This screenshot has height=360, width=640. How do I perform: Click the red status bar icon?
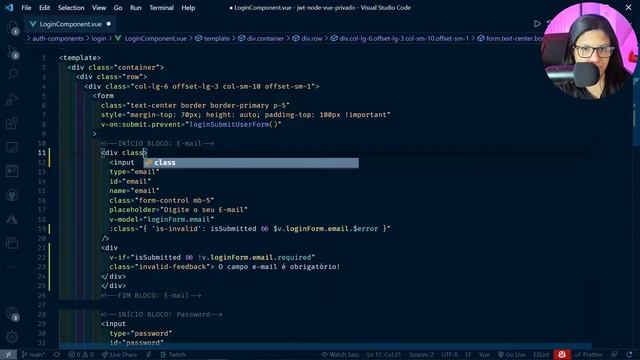(562, 355)
